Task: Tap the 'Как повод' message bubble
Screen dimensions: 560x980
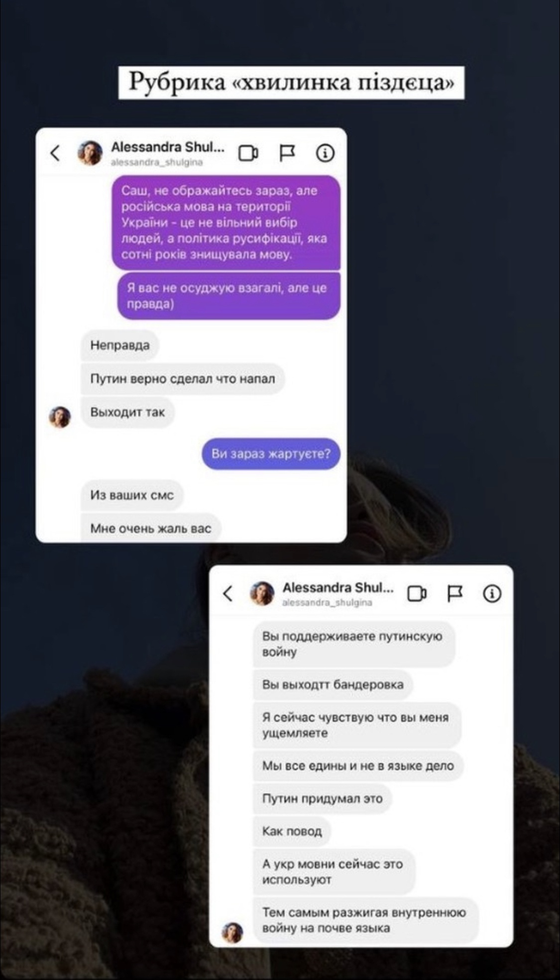Action: 292,831
